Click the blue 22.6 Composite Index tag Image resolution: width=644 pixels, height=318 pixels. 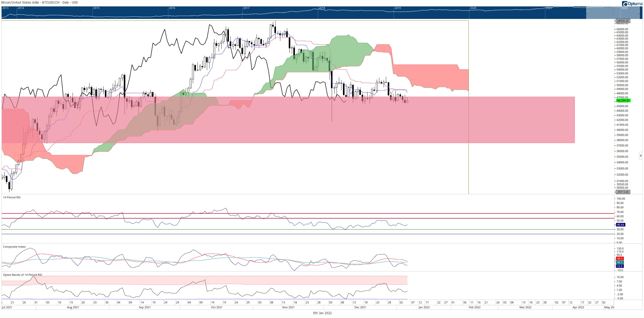tap(620, 266)
